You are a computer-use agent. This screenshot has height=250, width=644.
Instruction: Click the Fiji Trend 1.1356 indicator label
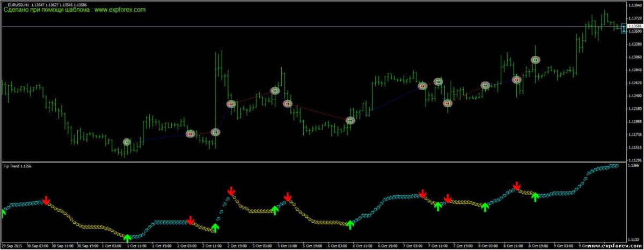tap(18, 167)
